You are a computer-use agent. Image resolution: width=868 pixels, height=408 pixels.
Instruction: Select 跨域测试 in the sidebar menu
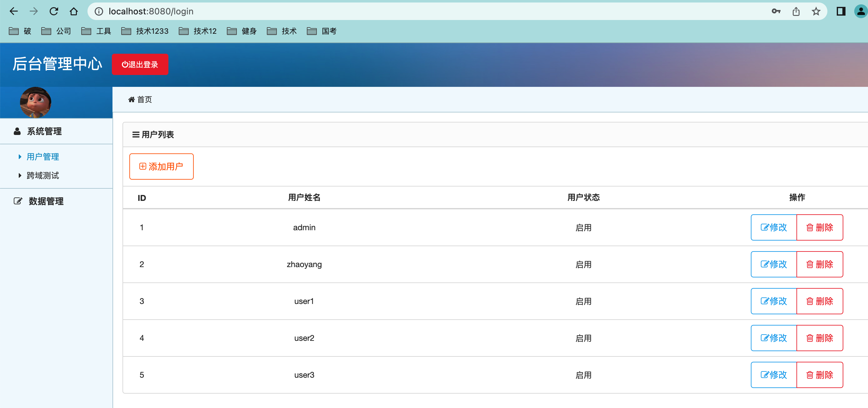tap(42, 176)
